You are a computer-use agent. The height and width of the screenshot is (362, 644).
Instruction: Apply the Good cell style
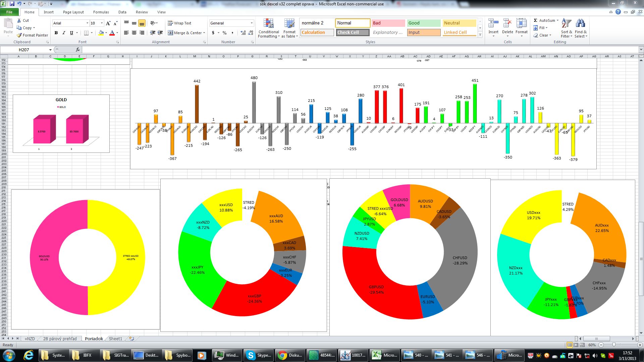(424, 23)
